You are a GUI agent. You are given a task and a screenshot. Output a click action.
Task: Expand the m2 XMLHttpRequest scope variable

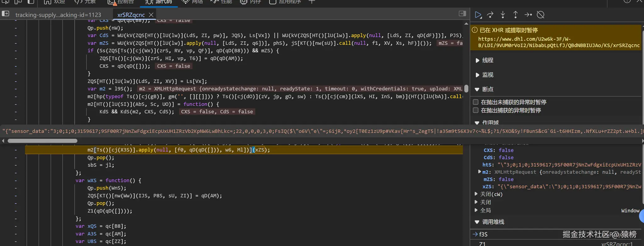[480, 172]
